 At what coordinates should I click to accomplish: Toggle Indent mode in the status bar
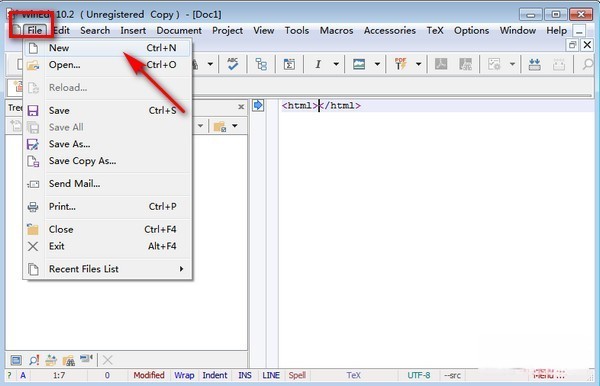[215, 375]
